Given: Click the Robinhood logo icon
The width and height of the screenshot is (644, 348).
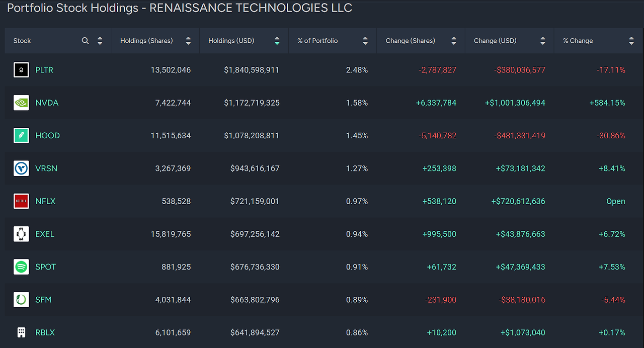Looking at the screenshot, I should pyautogui.click(x=21, y=135).
